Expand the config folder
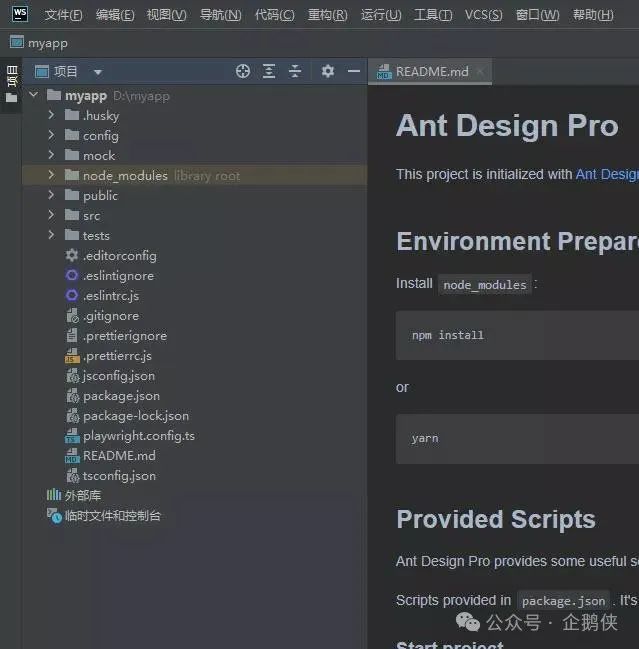Image resolution: width=639 pixels, height=649 pixels. coord(51,135)
